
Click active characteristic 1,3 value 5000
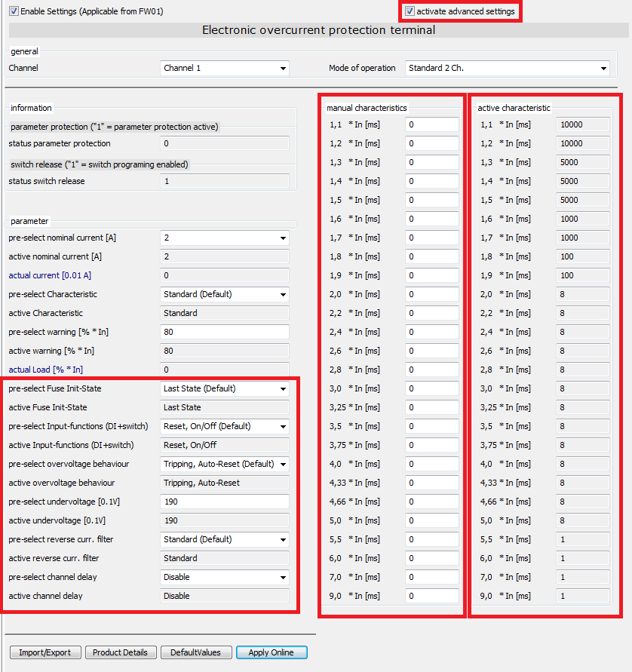583,162
